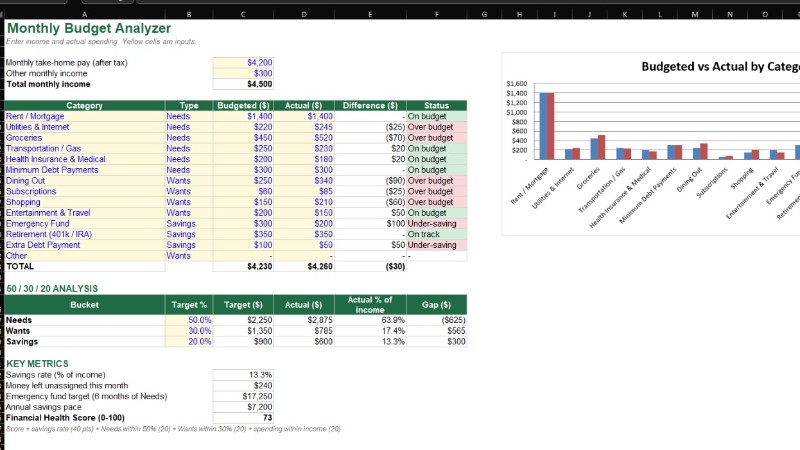Select column header C
The image size is (800, 450).
pos(243,14)
